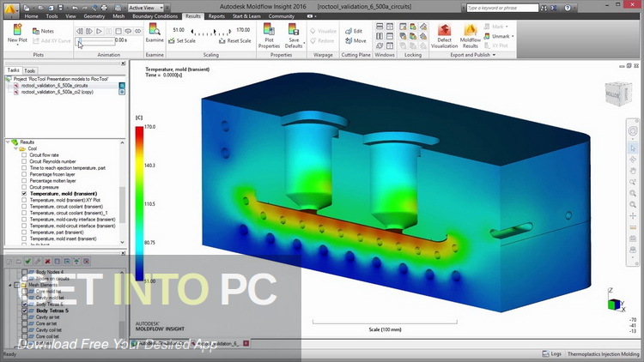Collapse the Cool folder node
Viewport: 644px width, 362px height.
15,148
